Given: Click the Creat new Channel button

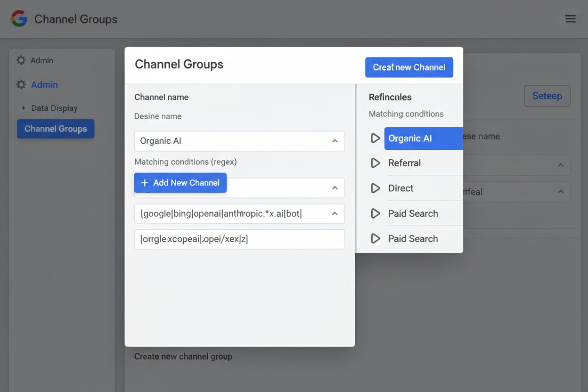Looking at the screenshot, I should (409, 67).
